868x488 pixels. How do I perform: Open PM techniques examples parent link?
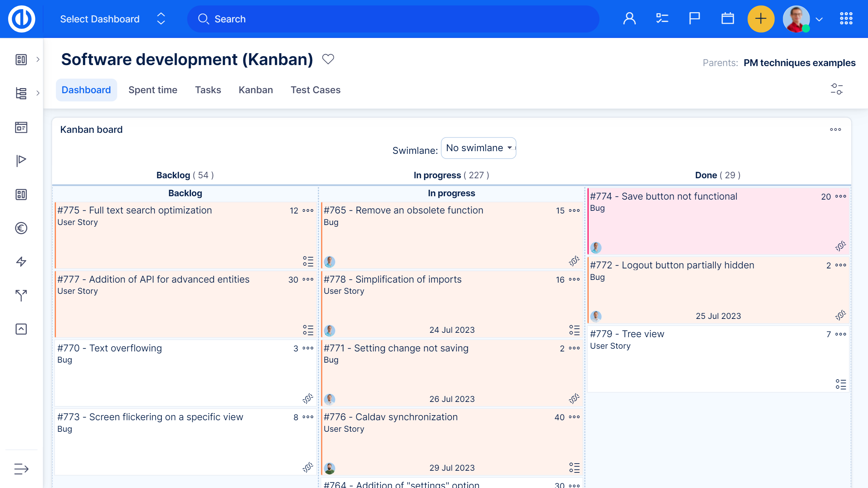pyautogui.click(x=799, y=63)
